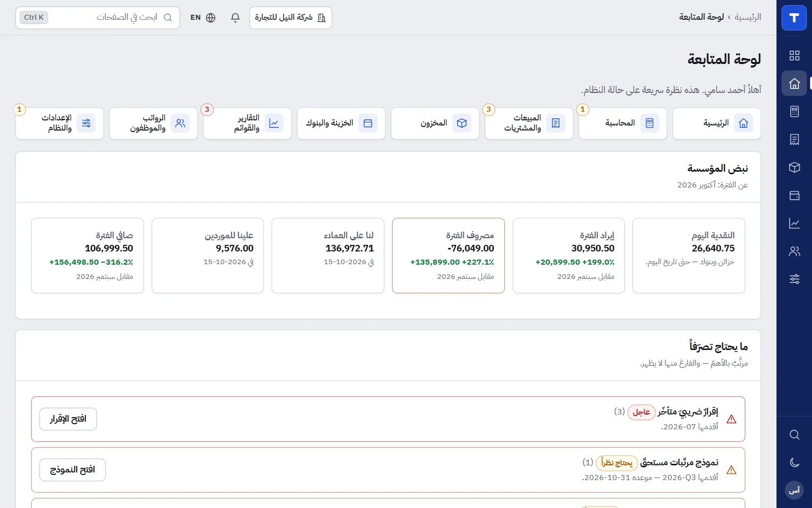The image size is (812, 508).
Task: Open the people payroll icon in sidebar
Action: tap(794, 251)
